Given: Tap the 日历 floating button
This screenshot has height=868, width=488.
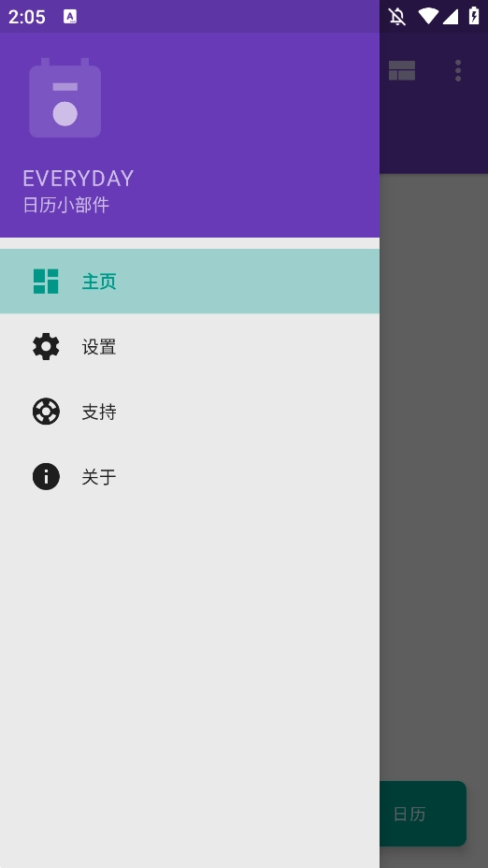Looking at the screenshot, I should (423, 814).
